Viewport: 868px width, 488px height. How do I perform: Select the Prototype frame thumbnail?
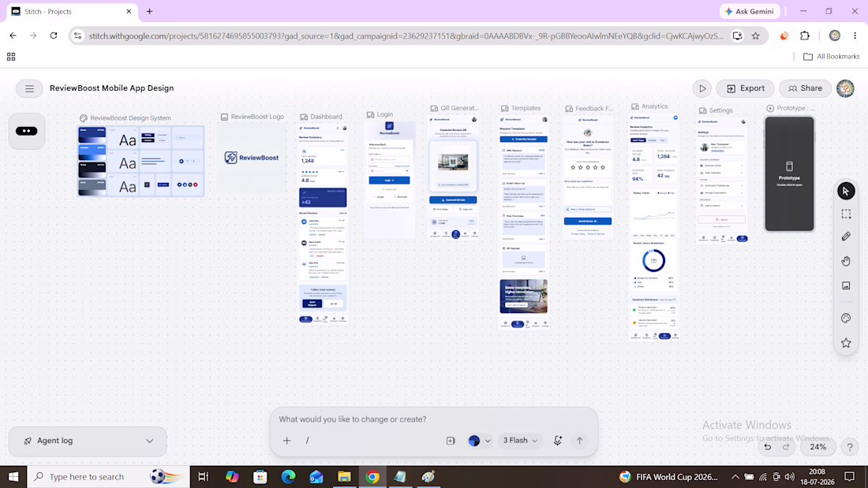[789, 173]
